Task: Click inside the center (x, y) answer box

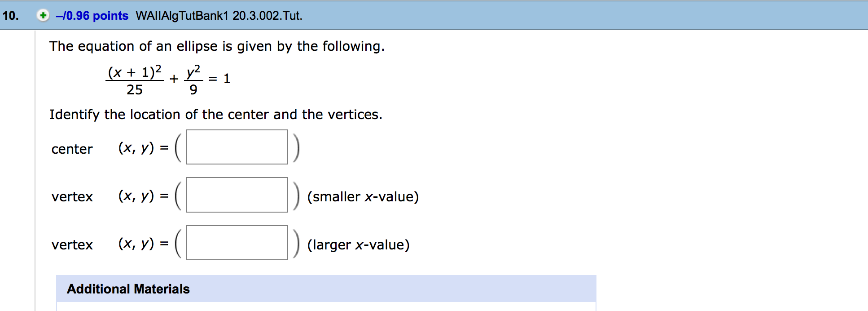Action: point(237,147)
